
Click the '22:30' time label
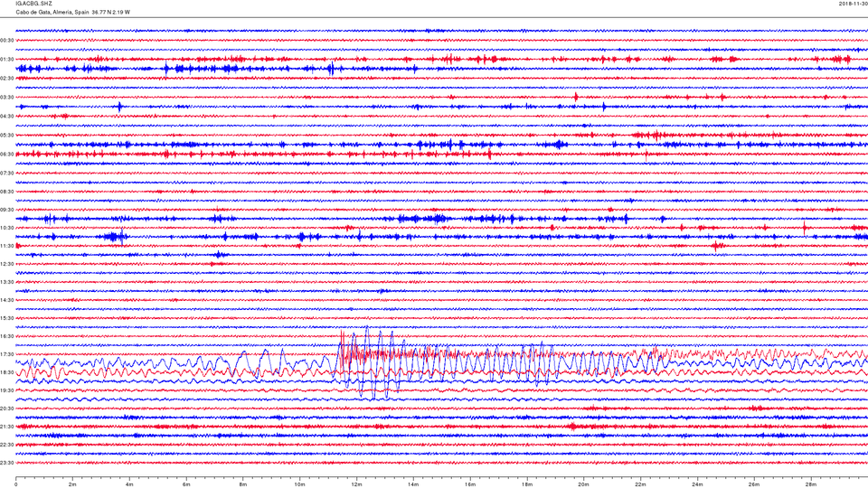7,445
